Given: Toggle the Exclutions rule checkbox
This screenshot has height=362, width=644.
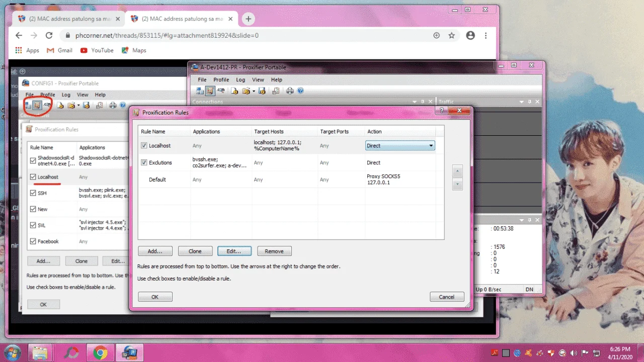Looking at the screenshot, I should click(144, 163).
